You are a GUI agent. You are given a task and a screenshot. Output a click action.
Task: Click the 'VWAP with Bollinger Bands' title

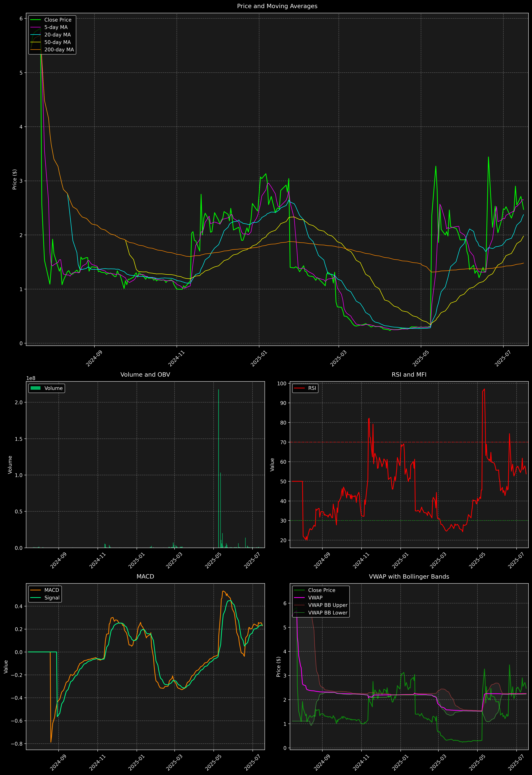click(409, 577)
